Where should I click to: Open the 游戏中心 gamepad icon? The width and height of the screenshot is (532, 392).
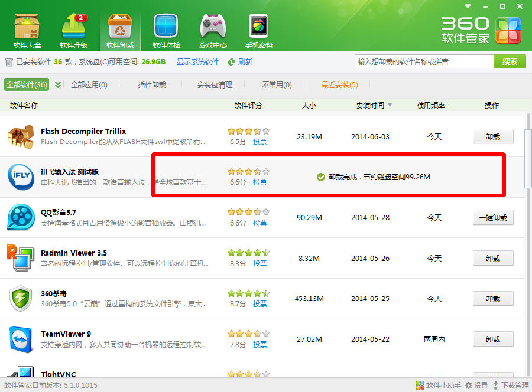click(213, 31)
